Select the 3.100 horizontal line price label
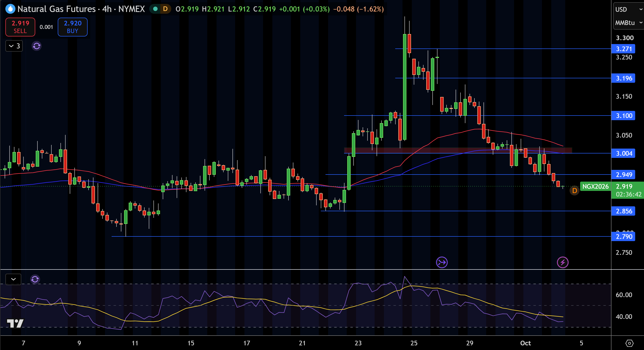The image size is (644, 350). 623,116
